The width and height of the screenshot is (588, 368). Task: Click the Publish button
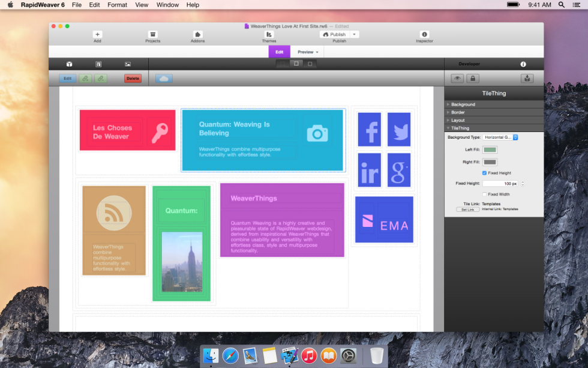(x=335, y=34)
